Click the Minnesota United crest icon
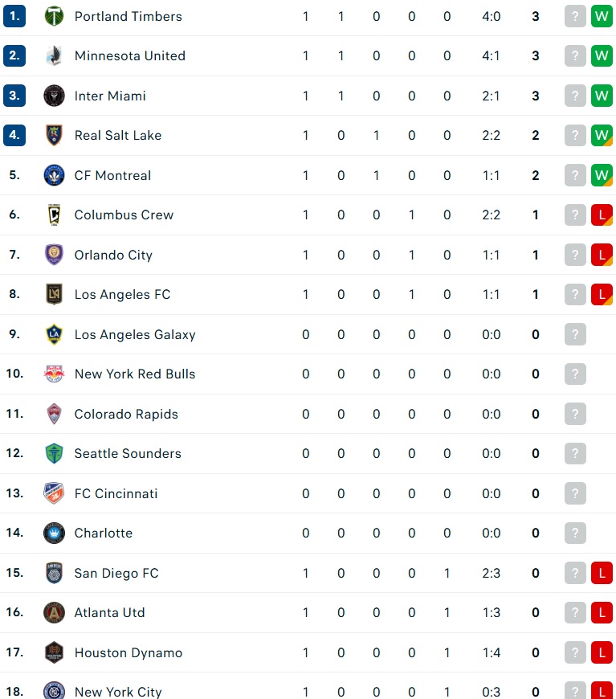Screen dimensions: 616x699 tap(54, 55)
